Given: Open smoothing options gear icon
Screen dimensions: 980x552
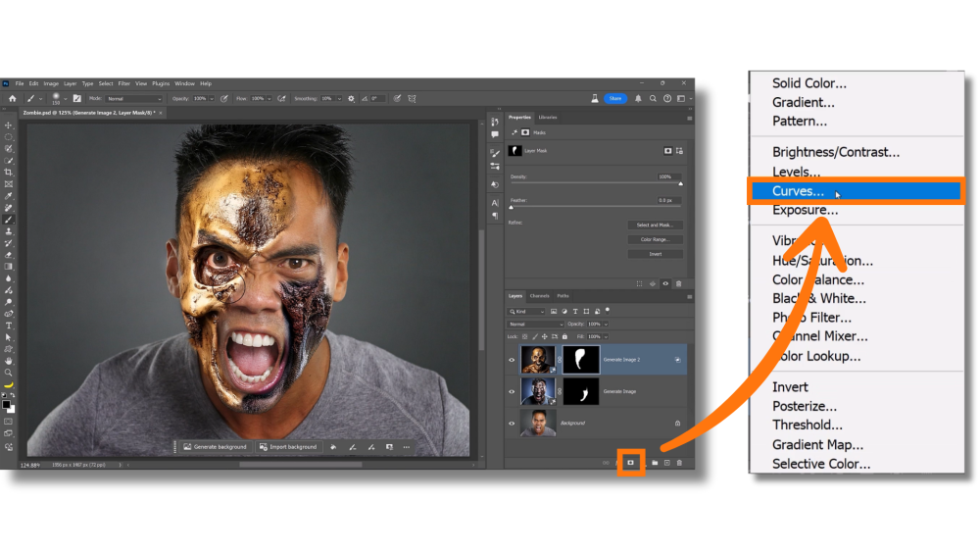Looking at the screenshot, I should [x=351, y=98].
